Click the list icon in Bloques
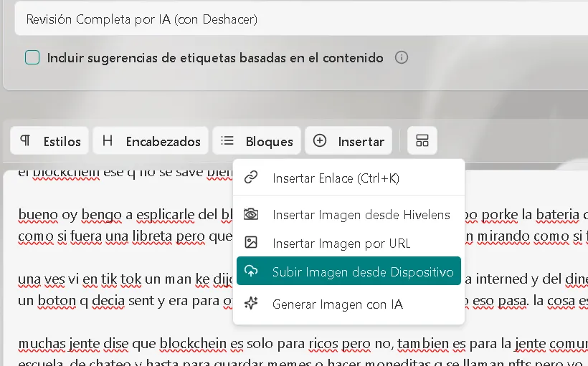The height and width of the screenshot is (366, 588). 227,140
